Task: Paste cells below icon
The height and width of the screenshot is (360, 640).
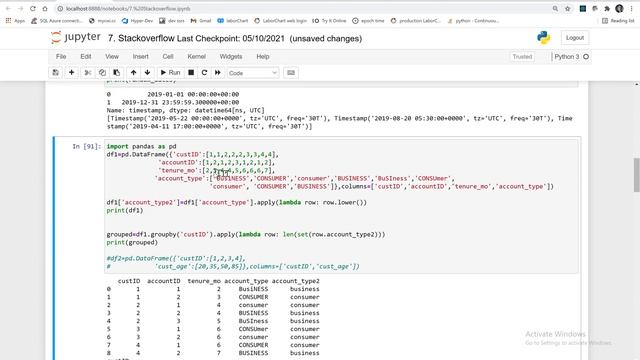Action: [x=117, y=73]
